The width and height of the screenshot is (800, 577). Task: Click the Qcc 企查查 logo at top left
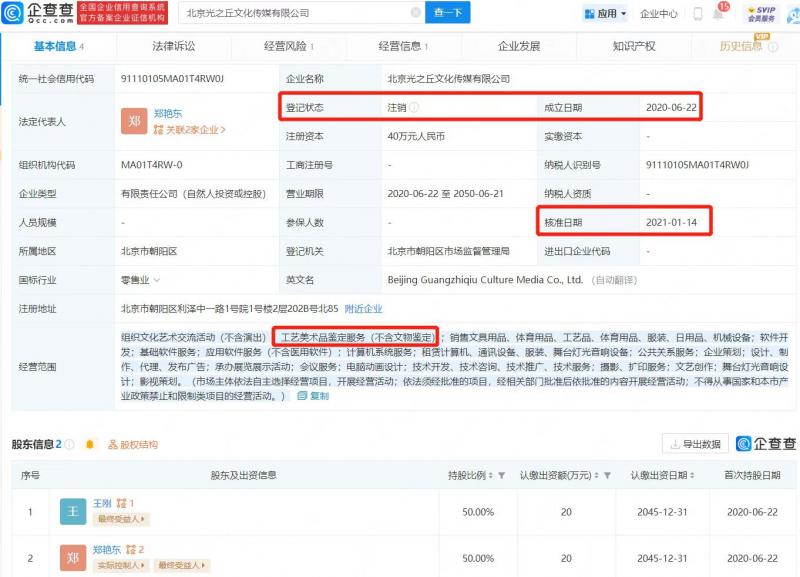(x=37, y=13)
